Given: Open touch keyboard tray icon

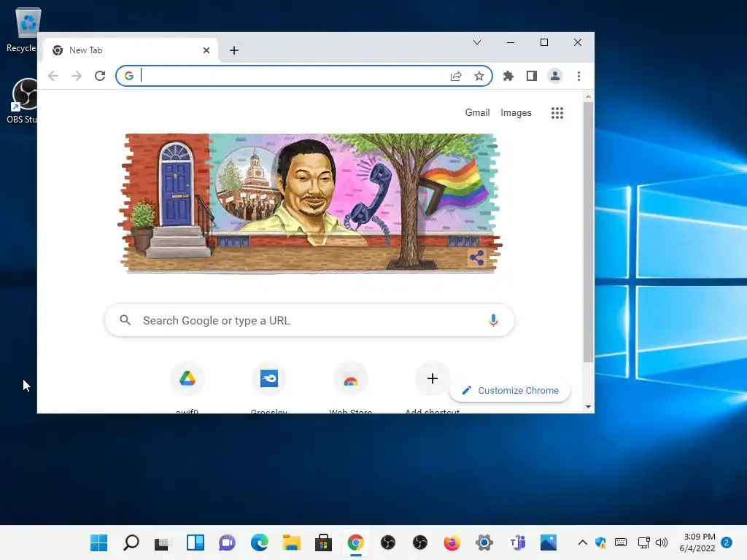Looking at the screenshot, I should click(621, 542).
